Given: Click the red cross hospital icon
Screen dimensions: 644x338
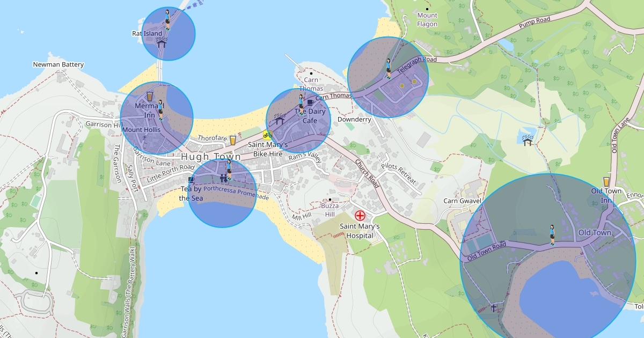Looking at the screenshot, I should 360,216.
